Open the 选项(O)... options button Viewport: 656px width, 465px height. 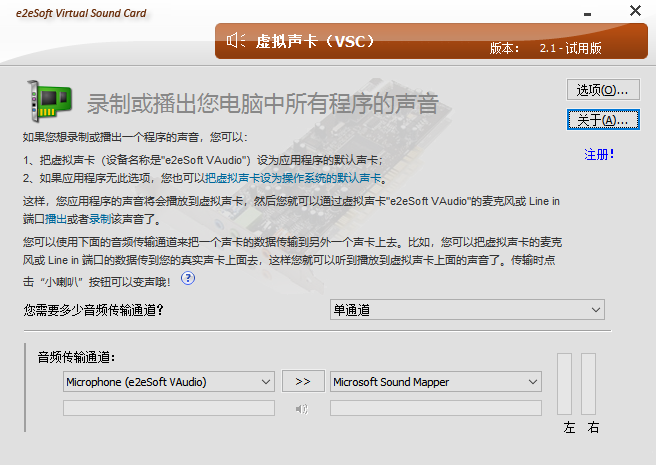pos(603,90)
